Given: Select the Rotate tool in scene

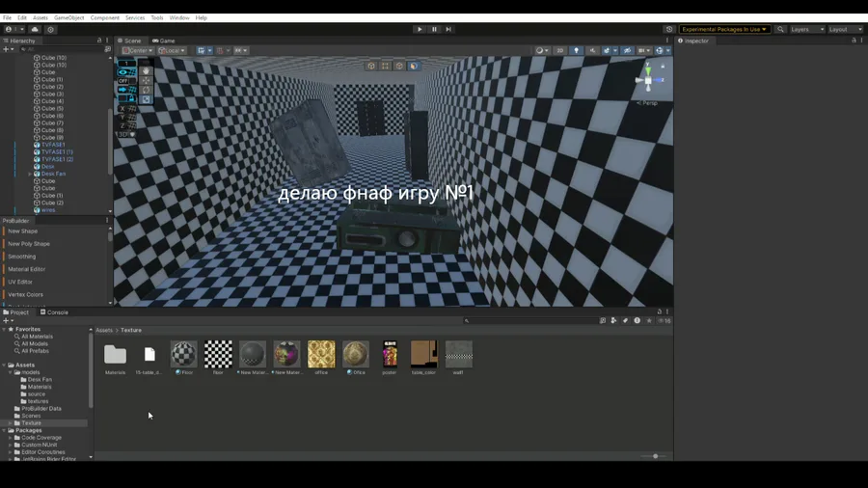Looking at the screenshot, I should 146,90.
